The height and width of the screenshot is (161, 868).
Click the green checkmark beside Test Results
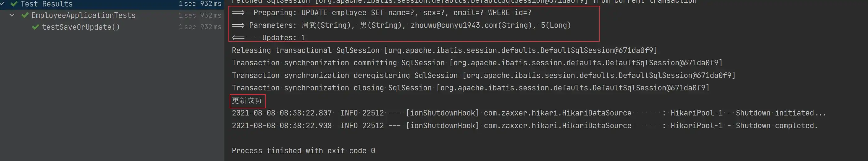[x=14, y=4]
